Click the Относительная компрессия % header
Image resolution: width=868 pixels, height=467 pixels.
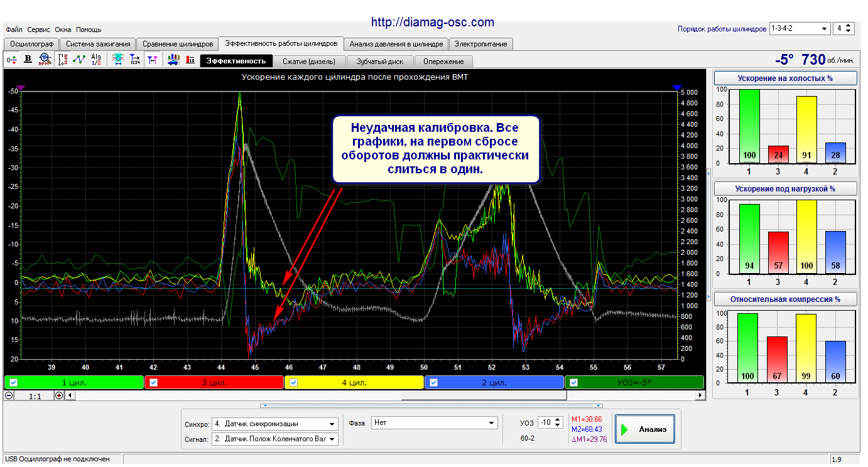tap(786, 299)
